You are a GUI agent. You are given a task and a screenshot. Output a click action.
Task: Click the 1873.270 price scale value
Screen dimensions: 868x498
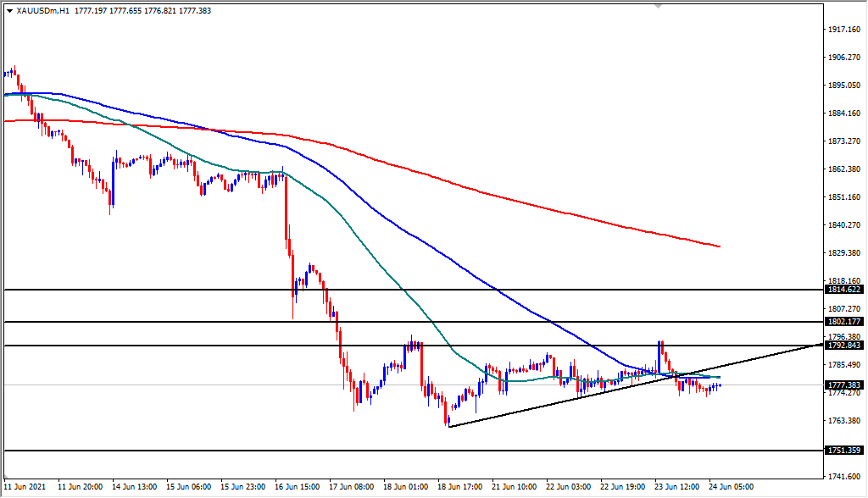845,141
